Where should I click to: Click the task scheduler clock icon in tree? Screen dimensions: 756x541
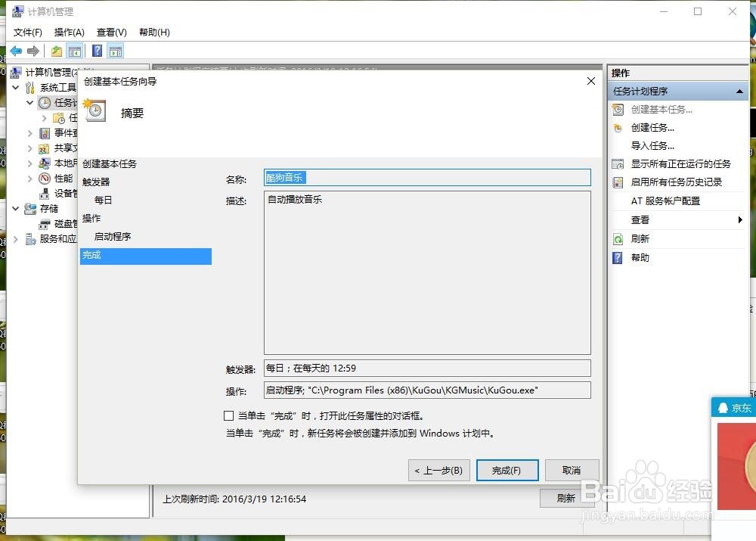click(45, 102)
